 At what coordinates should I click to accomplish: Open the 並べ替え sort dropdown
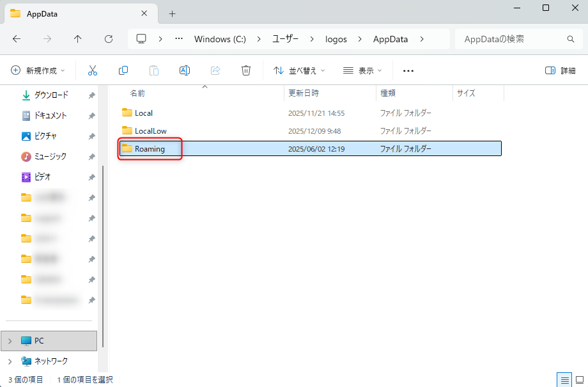(x=298, y=70)
